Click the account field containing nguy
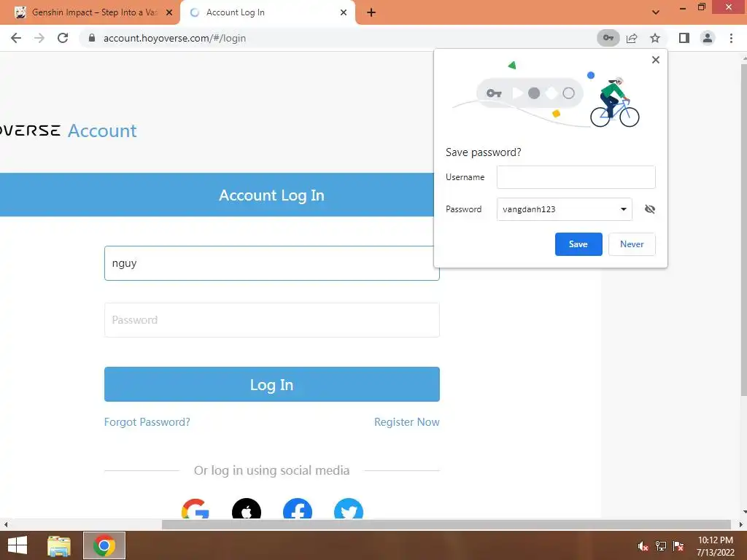The image size is (747, 560). coord(271,263)
